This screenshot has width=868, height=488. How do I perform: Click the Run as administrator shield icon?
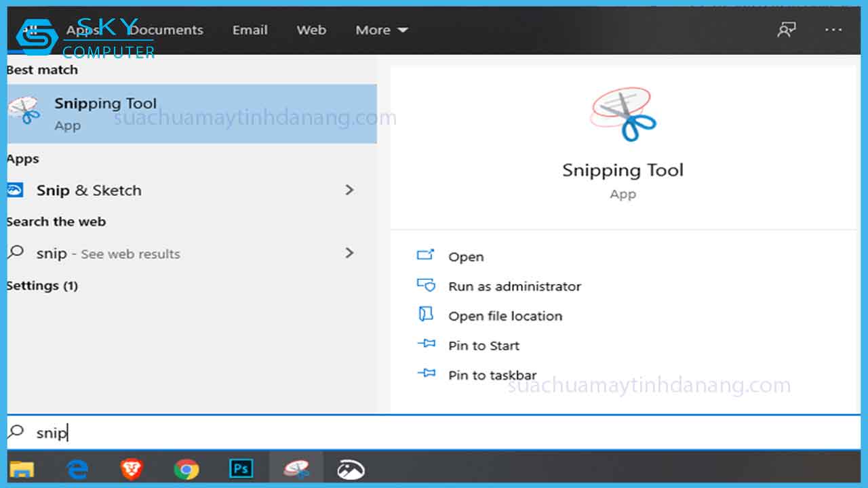[x=426, y=285]
